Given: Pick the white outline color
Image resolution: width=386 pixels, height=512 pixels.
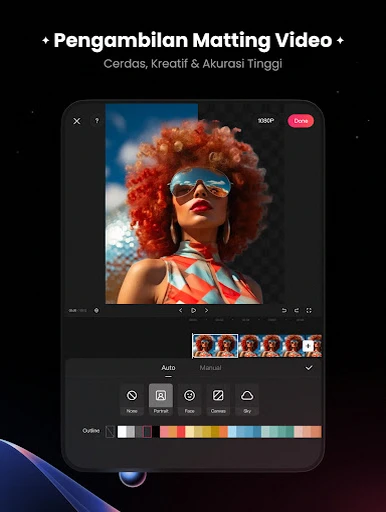Looking at the screenshot, I should coord(122,432).
